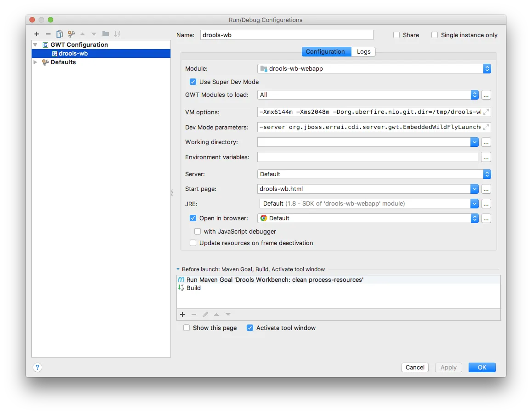The image size is (532, 414).
Task: Switch to the Logs tab
Action: click(x=363, y=51)
